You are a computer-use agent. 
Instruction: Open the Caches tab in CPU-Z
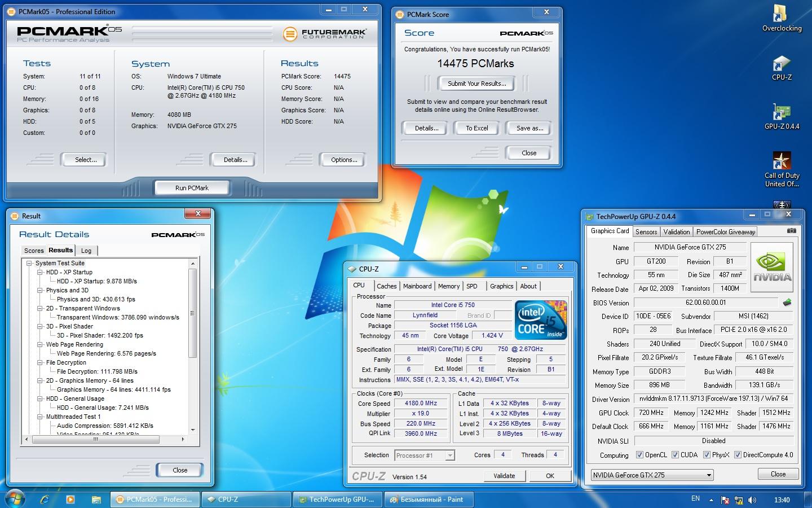click(387, 286)
